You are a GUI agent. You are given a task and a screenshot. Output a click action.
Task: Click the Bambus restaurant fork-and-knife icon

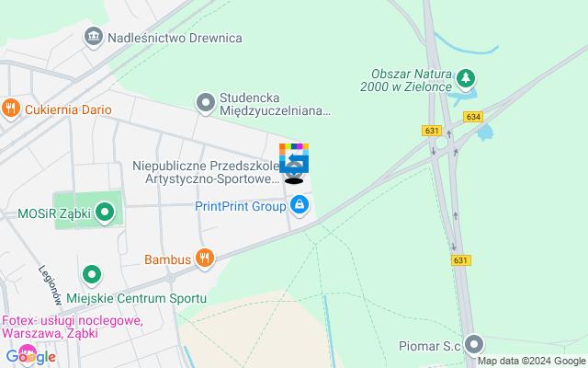point(204,259)
